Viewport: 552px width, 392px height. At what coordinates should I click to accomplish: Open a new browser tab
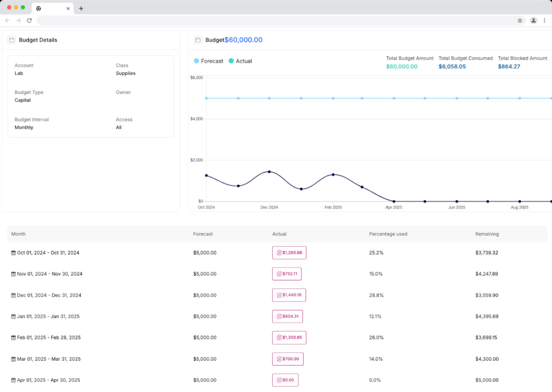click(81, 8)
